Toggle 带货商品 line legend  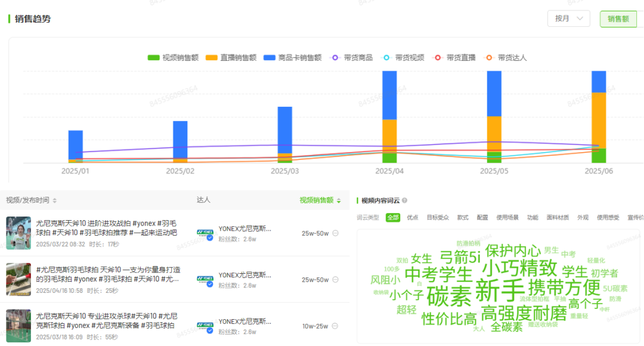point(351,58)
